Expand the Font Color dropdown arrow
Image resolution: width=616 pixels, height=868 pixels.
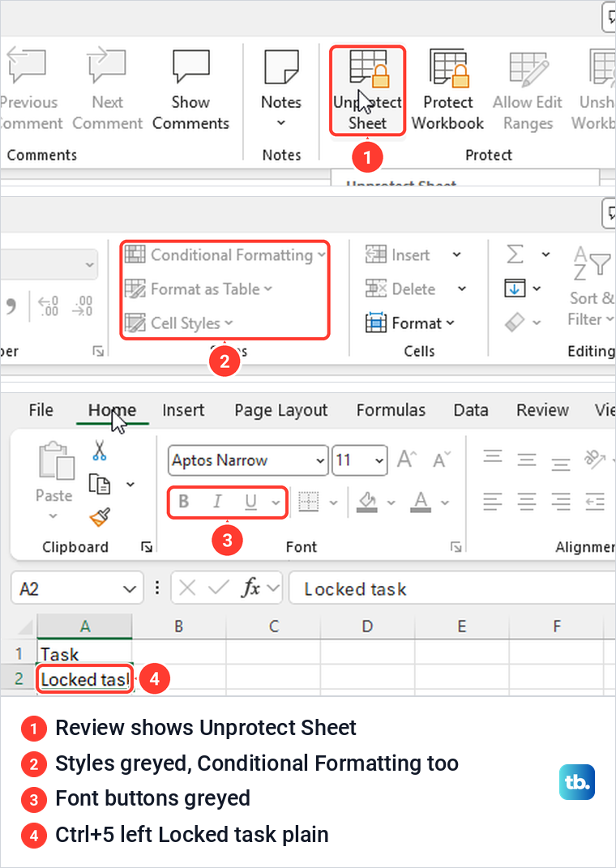(x=445, y=502)
